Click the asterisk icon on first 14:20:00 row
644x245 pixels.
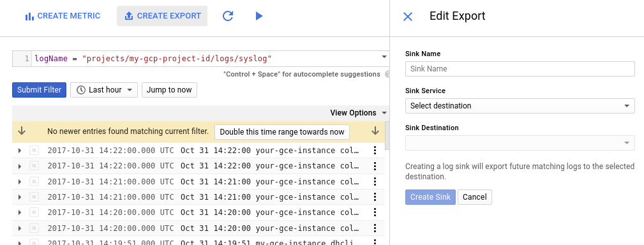(x=34, y=212)
